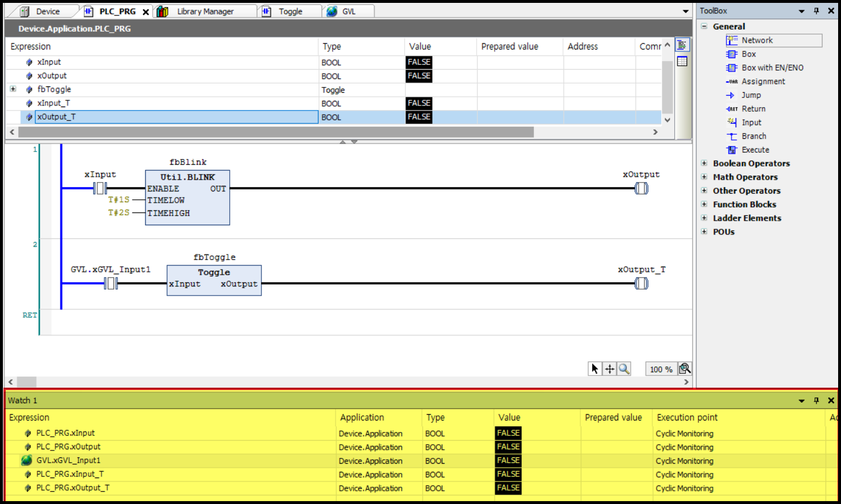Screen dimensions: 841x504
Task: Expand Math Operators group
Action: click(x=704, y=177)
